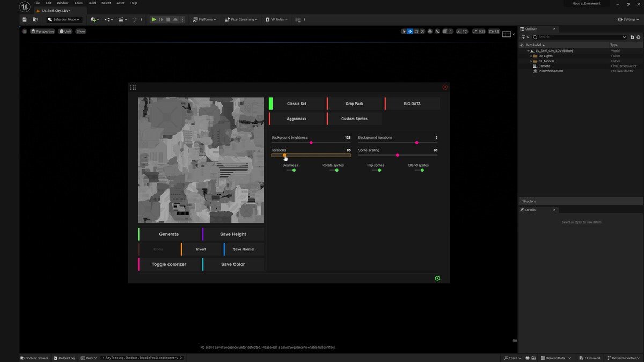Click the Invert button
The height and width of the screenshot is (362, 644).
201,249
